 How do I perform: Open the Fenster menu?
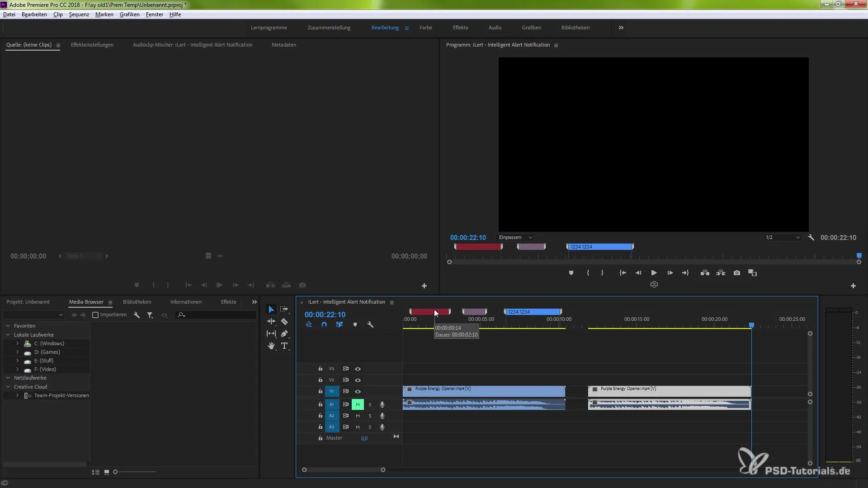coord(154,14)
